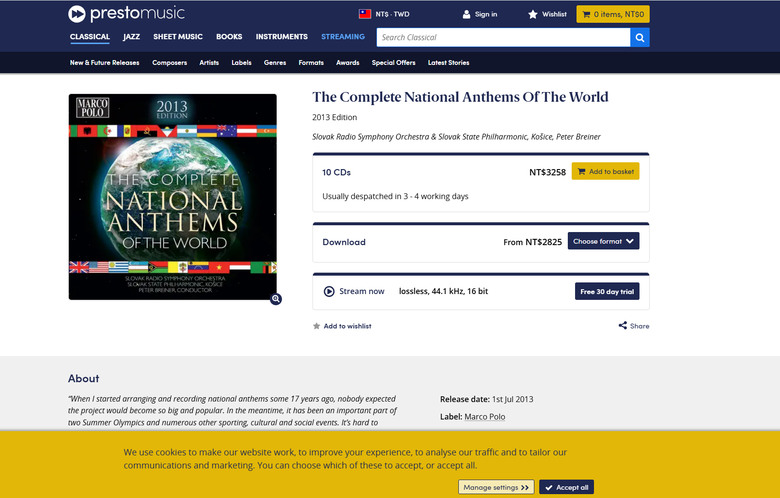Open the NT$ - TWD currency selector

click(x=384, y=14)
